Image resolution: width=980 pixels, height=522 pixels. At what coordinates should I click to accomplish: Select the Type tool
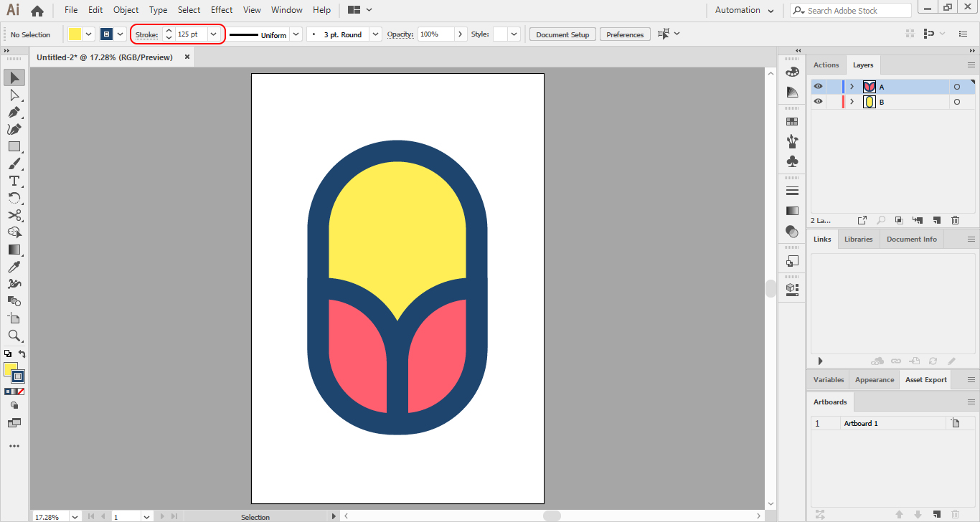click(14, 181)
